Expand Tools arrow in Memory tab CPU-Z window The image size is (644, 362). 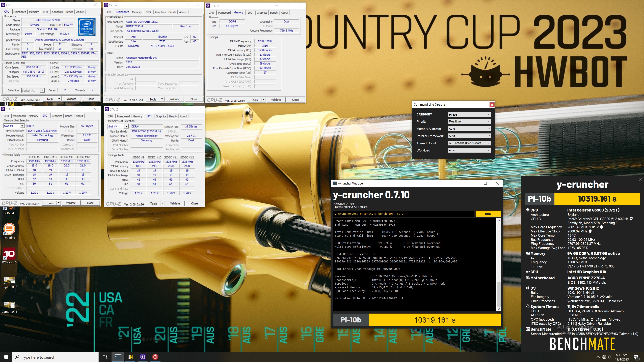coord(263,100)
